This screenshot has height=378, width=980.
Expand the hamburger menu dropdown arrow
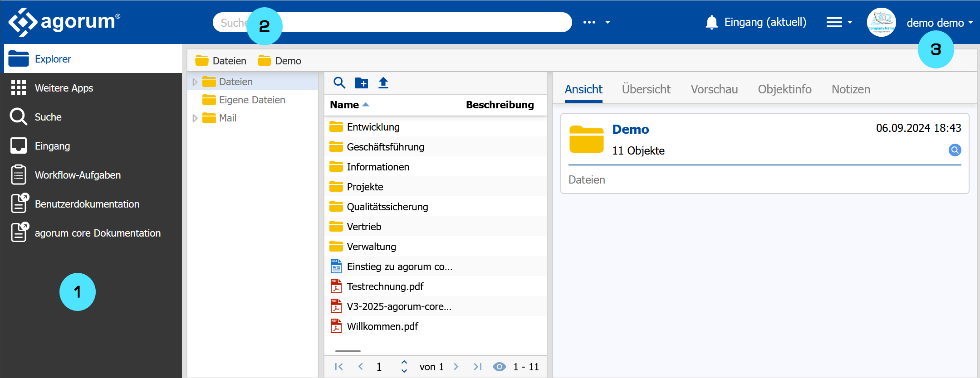850,22
